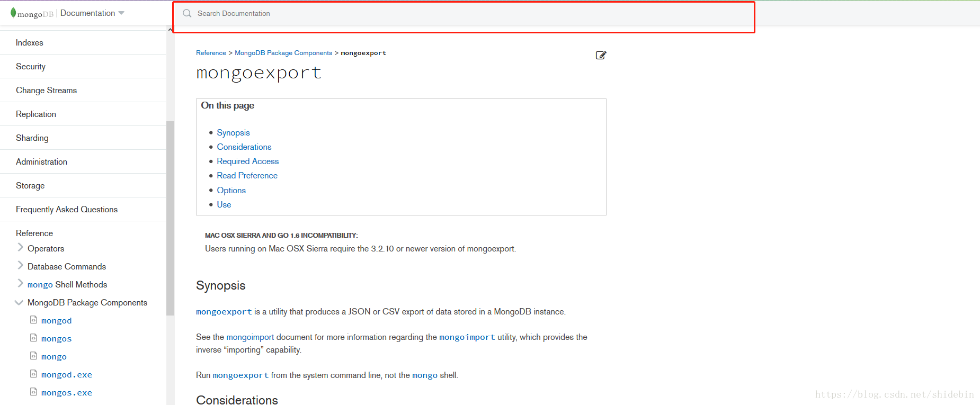Collapse MongoDB Package Components chevron
Screen dimensions: 980x405
(19, 302)
